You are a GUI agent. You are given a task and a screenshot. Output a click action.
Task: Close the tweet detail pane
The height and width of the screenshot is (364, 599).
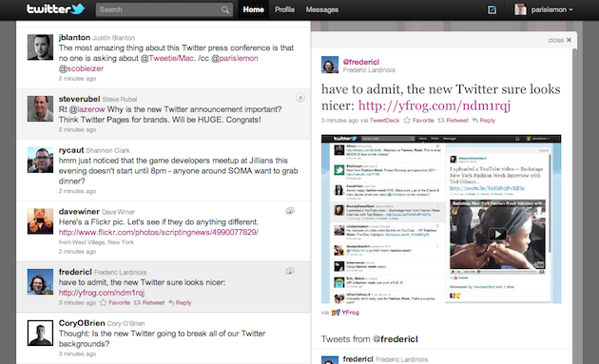560,40
